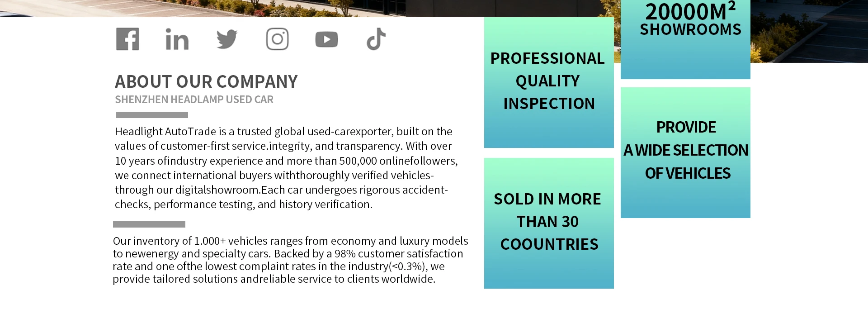Viewport: 868px width, 328px height.
Task: Click the 20000M² Showrooms tile
Action: (x=685, y=41)
